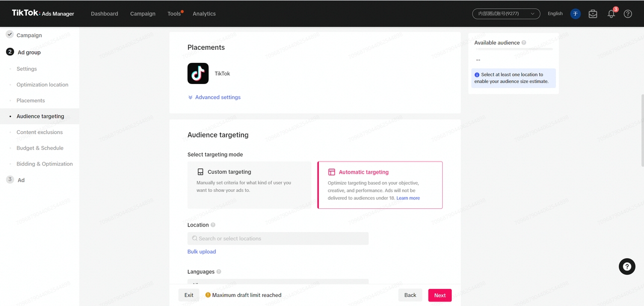Click the Search or select locations field
This screenshot has height=306, width=644.
278,239
